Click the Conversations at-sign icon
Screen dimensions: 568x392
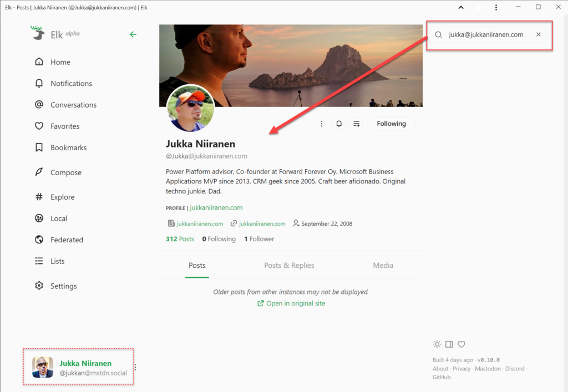(x=39, y=104)
